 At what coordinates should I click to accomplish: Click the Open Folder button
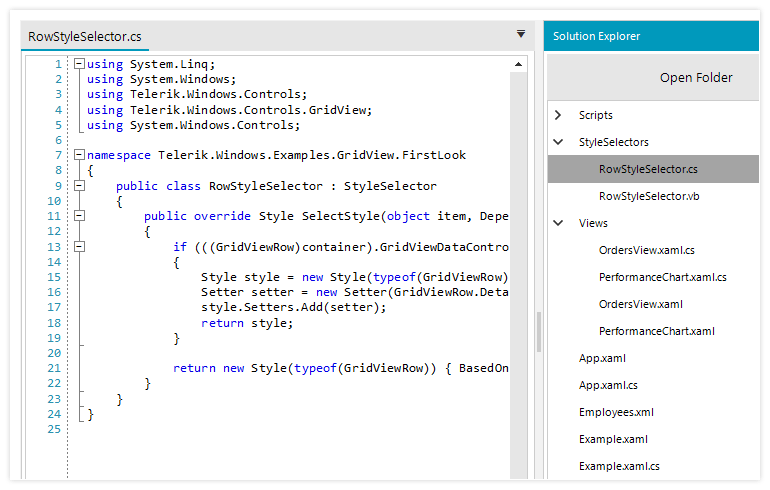[x=696, y=78]
